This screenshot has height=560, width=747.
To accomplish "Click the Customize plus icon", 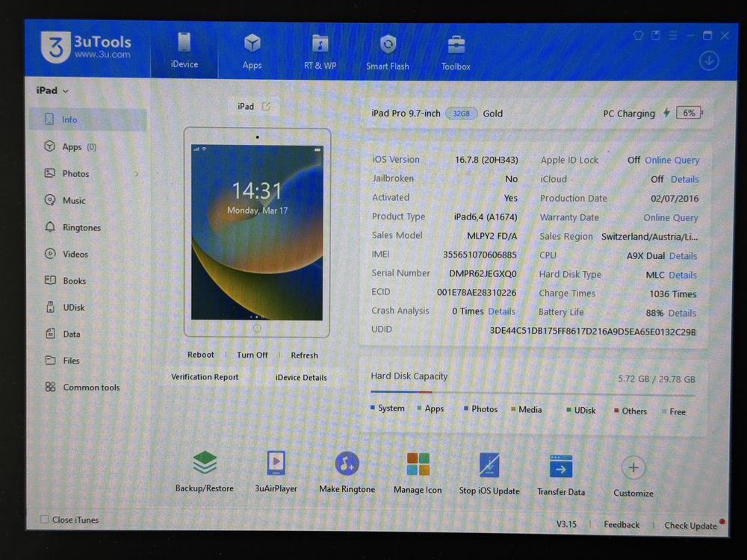I will pos(633,467).
